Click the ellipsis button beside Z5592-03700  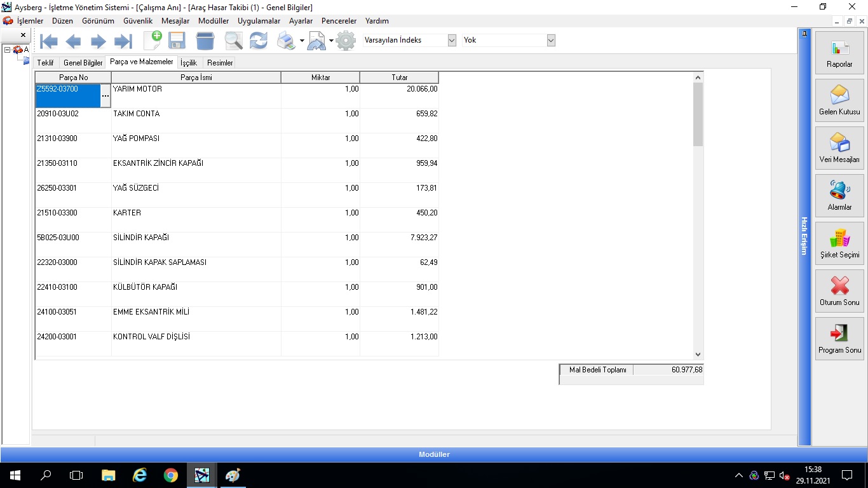(x=105, y=95)
